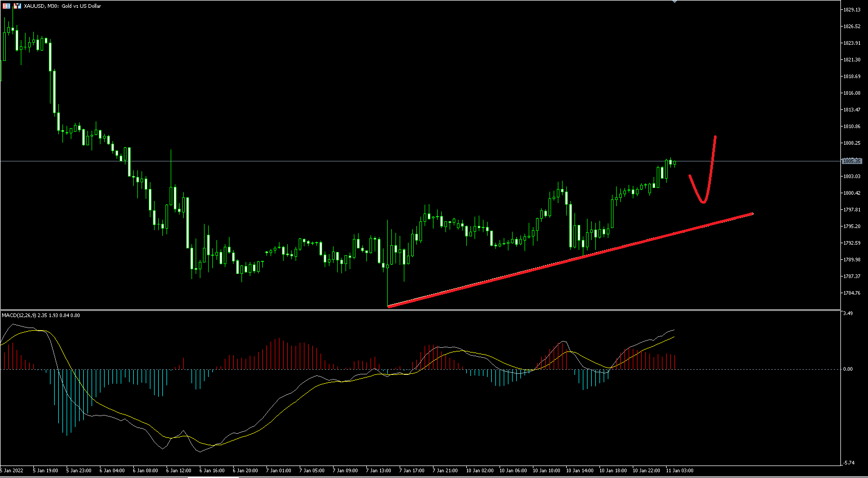
Task: Click the 1803.03 price scale label
Action: click(x=852, y=177)
